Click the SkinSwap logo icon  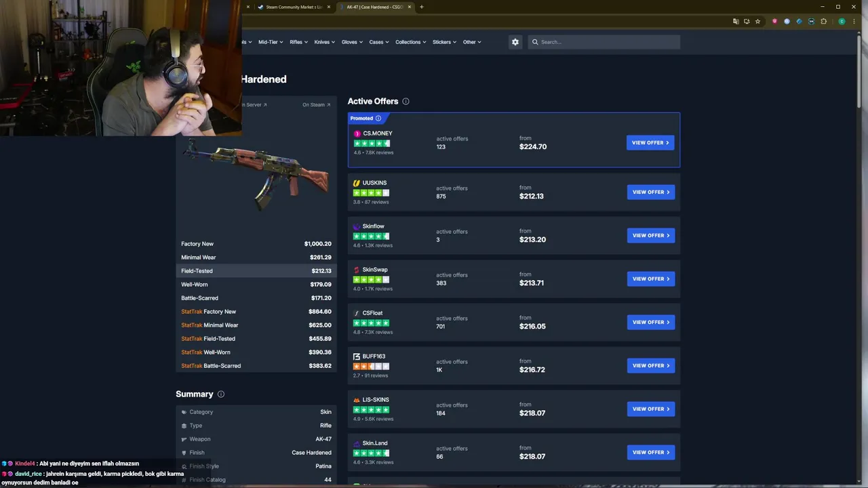357,270
